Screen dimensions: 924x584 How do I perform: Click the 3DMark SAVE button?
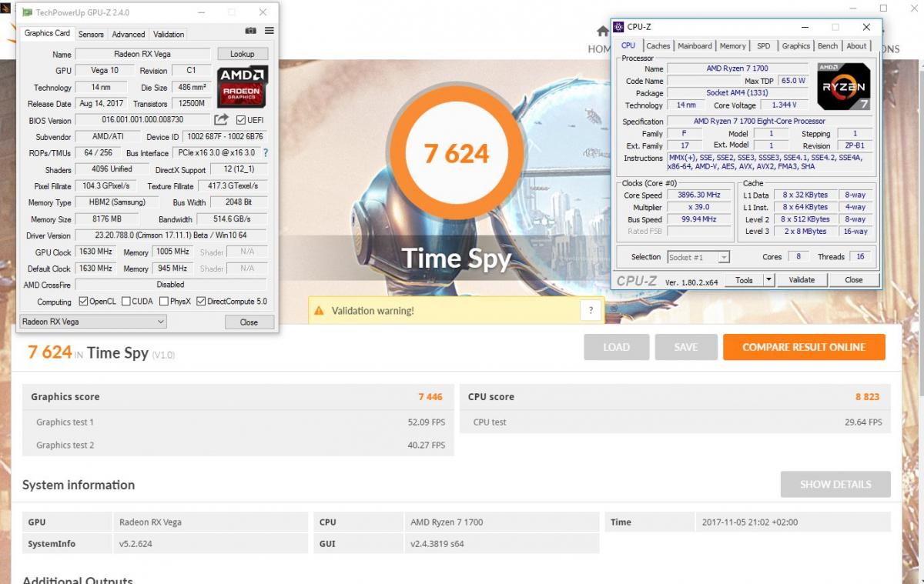(x=686, y=347)
